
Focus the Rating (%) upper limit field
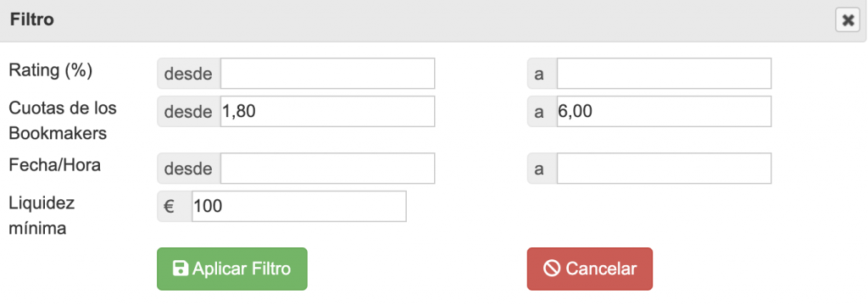coord(664,74)
